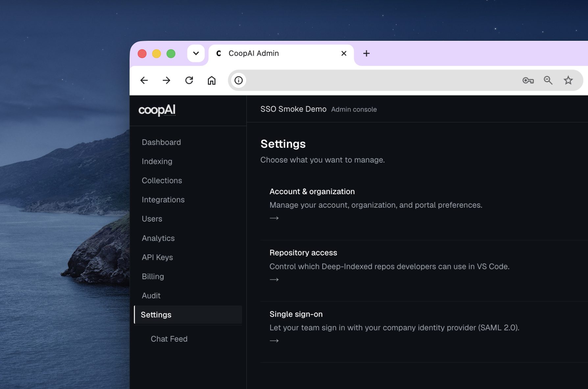
Task: Click the green maximize window button
Action: click(171, 54)
